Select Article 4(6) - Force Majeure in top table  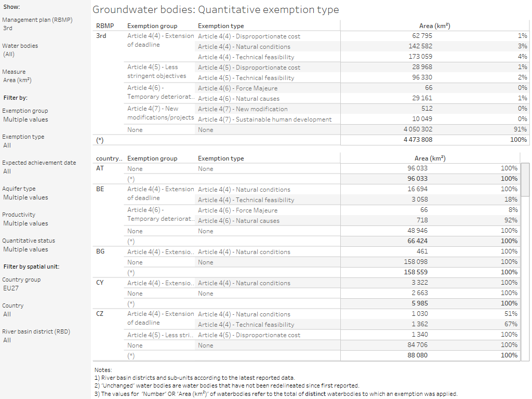point(237,88)
